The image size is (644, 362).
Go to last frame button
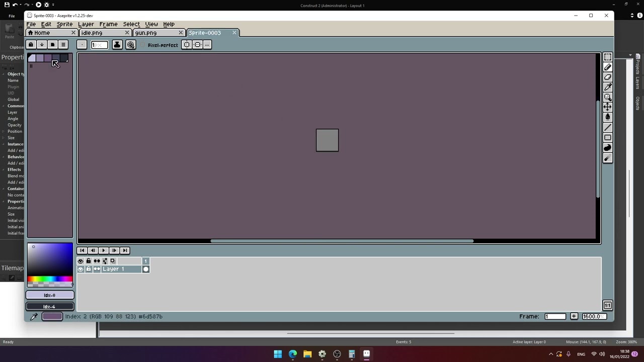[x=125, y=250]
